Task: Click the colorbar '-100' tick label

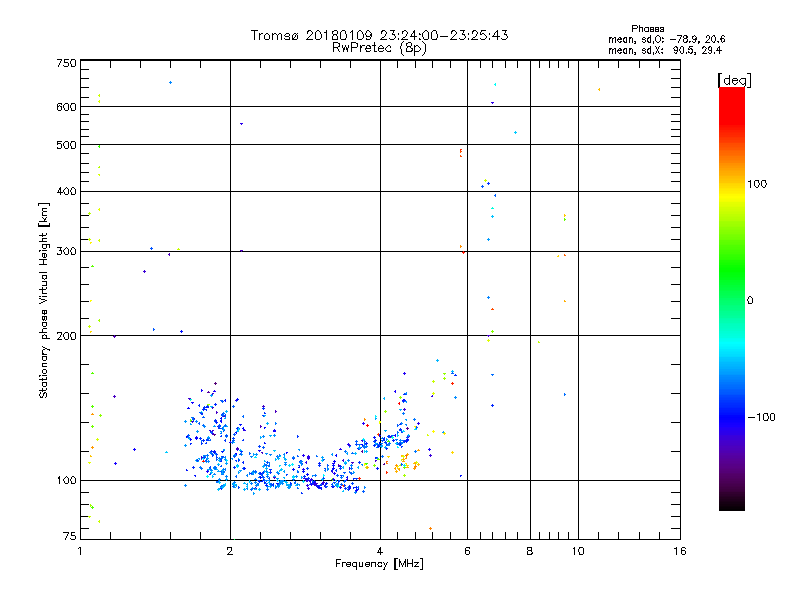Action: click(x=761, y=417)
